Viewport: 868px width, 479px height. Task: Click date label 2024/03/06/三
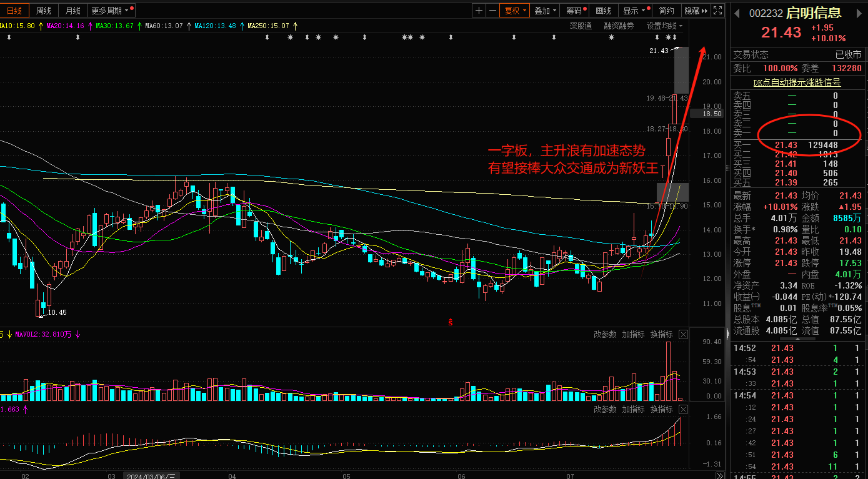click(x=152, y=475)
